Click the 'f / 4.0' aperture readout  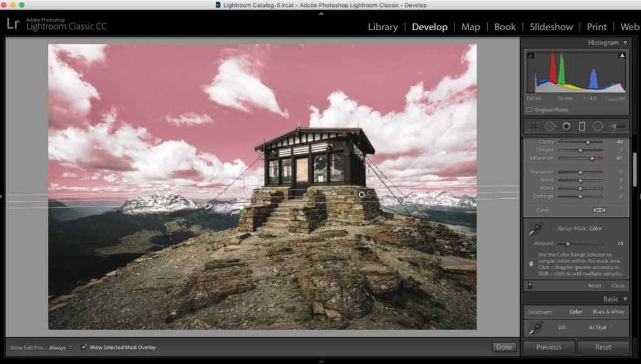pyautogui.click(x=590, y=99)
